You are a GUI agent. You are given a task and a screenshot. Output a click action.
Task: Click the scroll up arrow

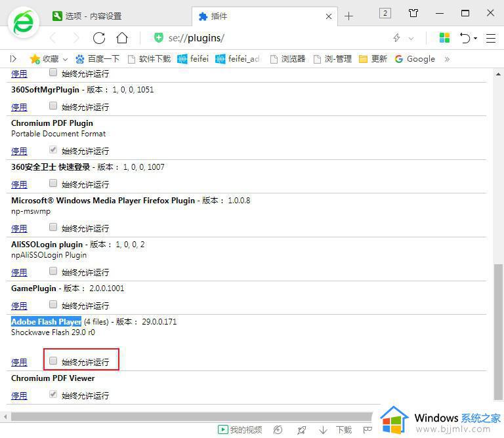pyautogui.click(x=498, y=74)
